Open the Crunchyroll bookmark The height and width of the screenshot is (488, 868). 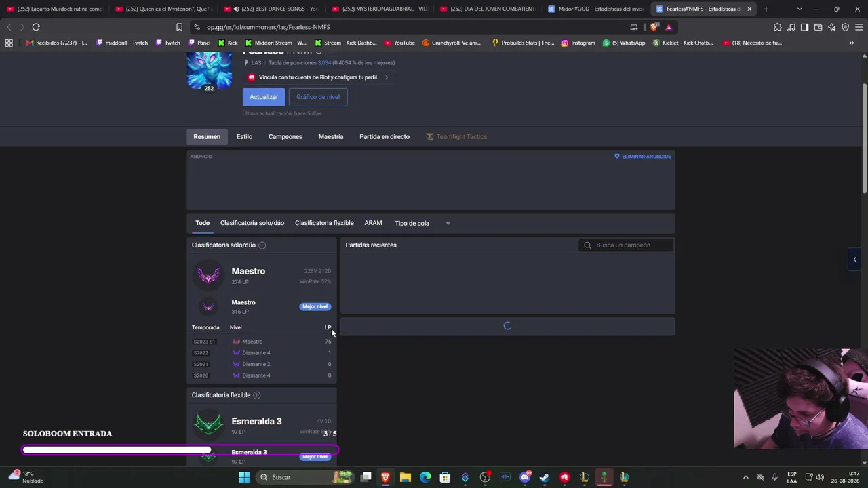[451, 43]
